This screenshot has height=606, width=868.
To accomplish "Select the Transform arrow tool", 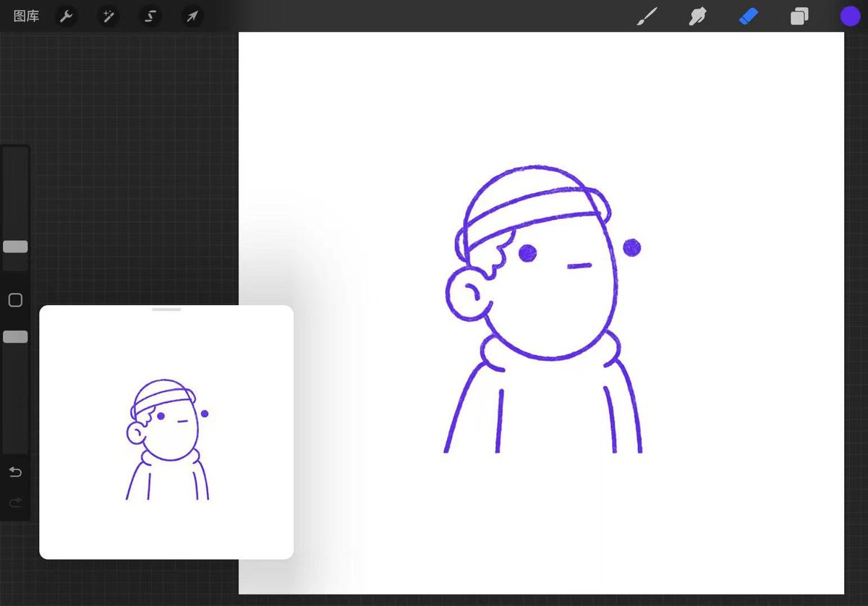I will click(x=192, y=16).
